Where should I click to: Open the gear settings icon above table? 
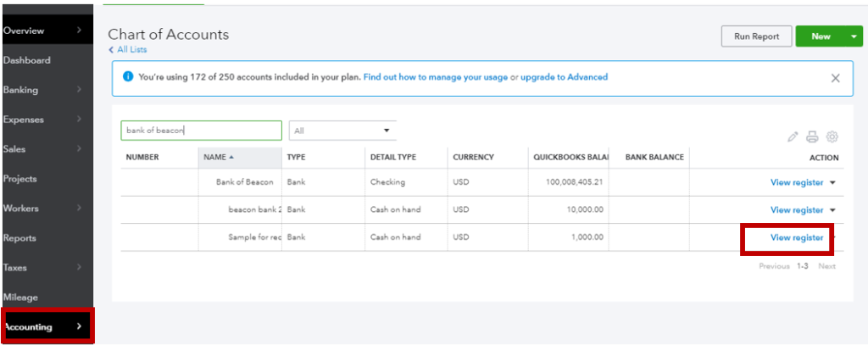point(832,136)
